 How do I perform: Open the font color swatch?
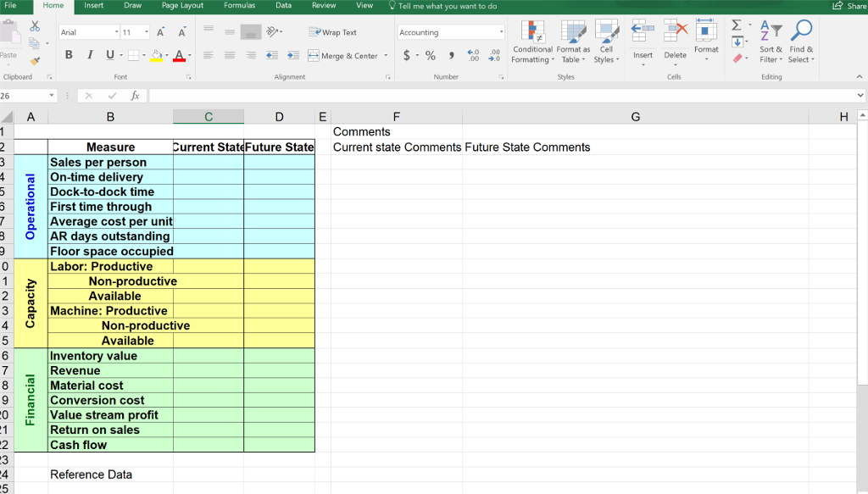point(178,54)
